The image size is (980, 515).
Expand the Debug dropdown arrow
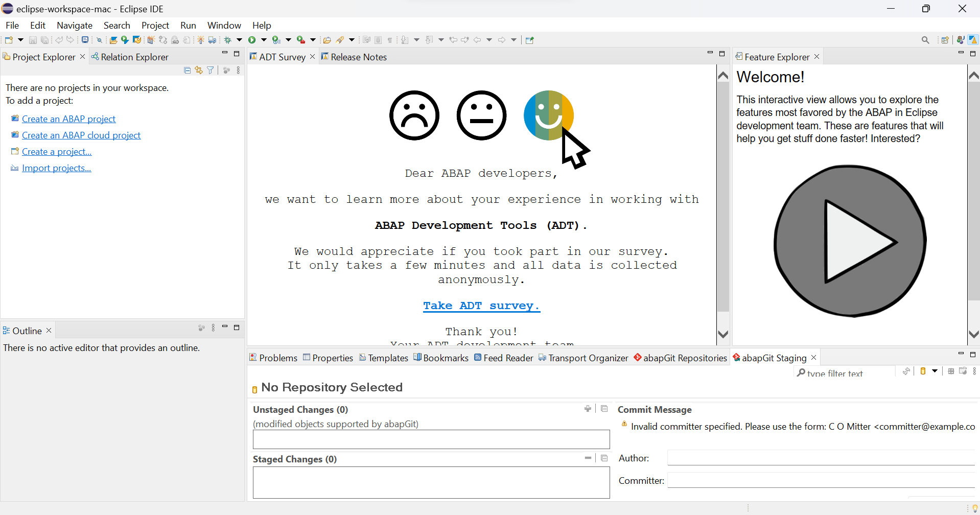click(x=239, y=40)
